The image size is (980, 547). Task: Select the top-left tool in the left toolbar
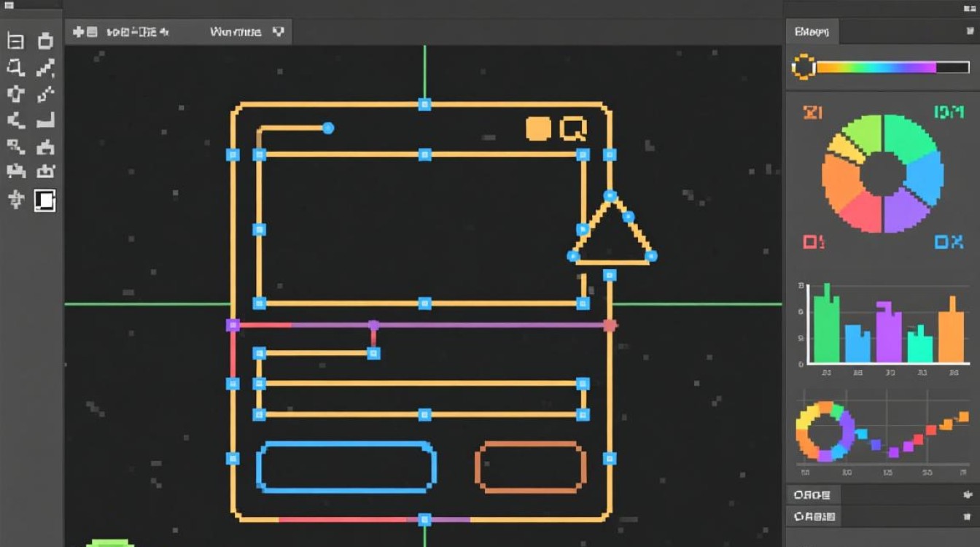[x=15, y=41]
